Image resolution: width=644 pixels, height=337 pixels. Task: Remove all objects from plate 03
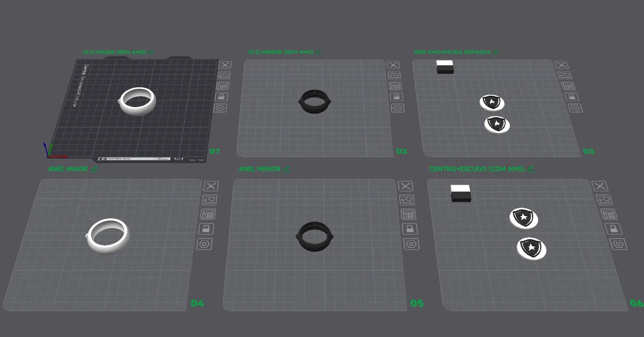(x=562, y=65)
